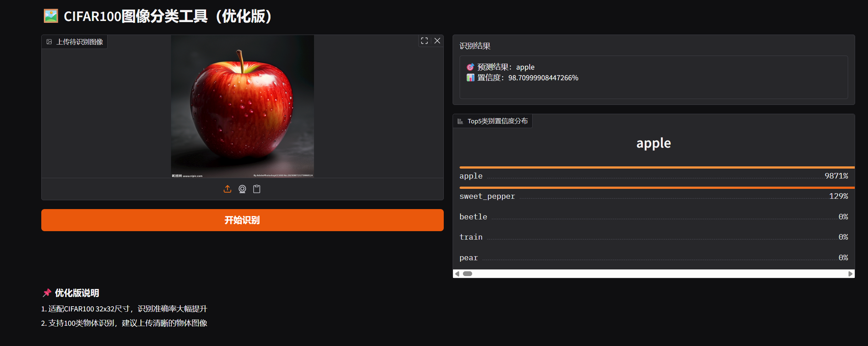Image resolution: width=868 pixels, height=346 pixels.
Task: Select the apple confidence row
Action: pyautogui.click(x=653, y=176)
